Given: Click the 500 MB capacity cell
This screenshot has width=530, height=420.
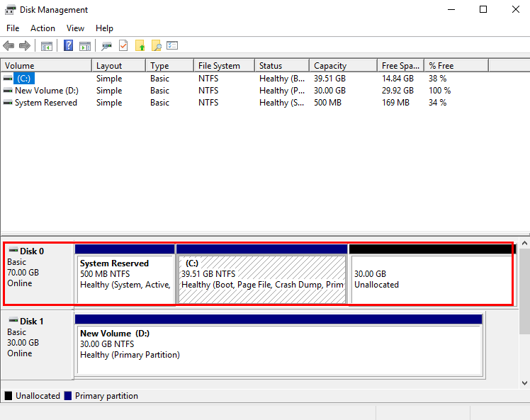Looking at the screenshot, I should pyautogui.click(x=327, y=103).
